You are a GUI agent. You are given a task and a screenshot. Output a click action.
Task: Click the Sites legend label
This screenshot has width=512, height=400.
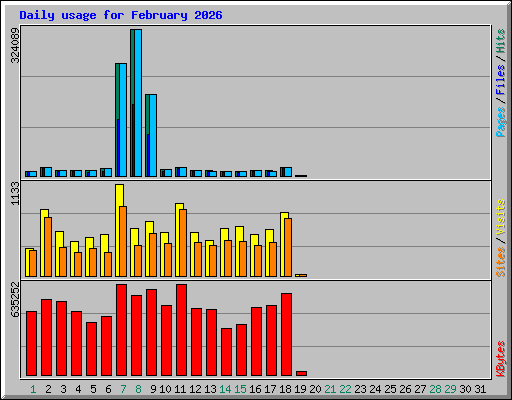(x=501, y=262)
